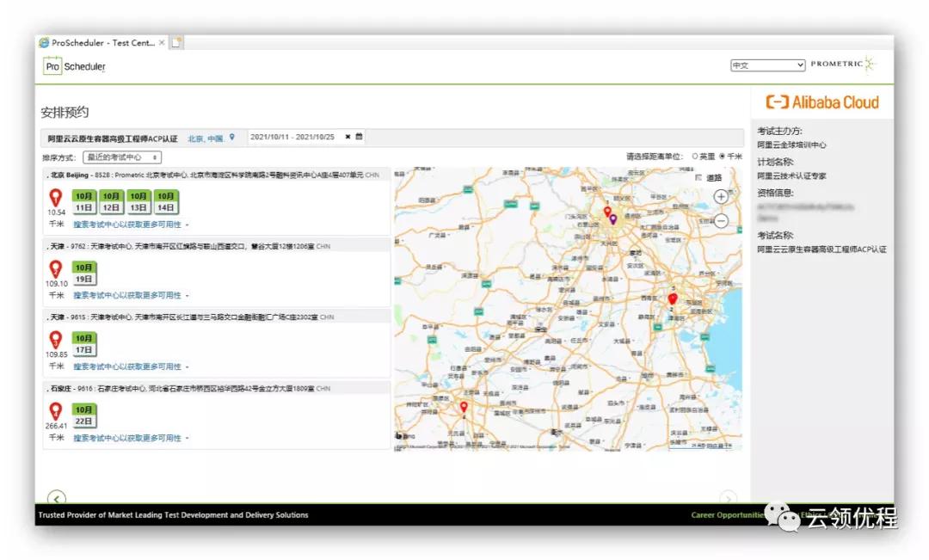The width and height of the screenshot is (929, 560).
Task: Click the red map marker 1 in Beijing
Action: [x=607, y=211]
